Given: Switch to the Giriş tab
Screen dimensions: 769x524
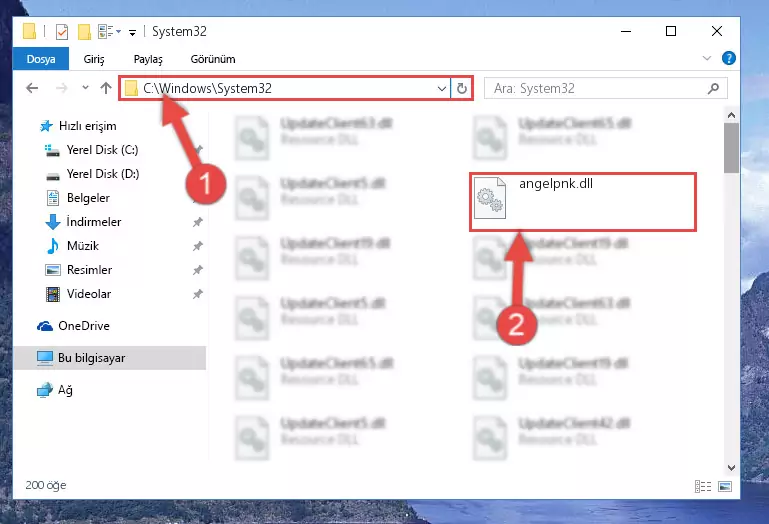Looking at the screenshot, I should point(94,59).
